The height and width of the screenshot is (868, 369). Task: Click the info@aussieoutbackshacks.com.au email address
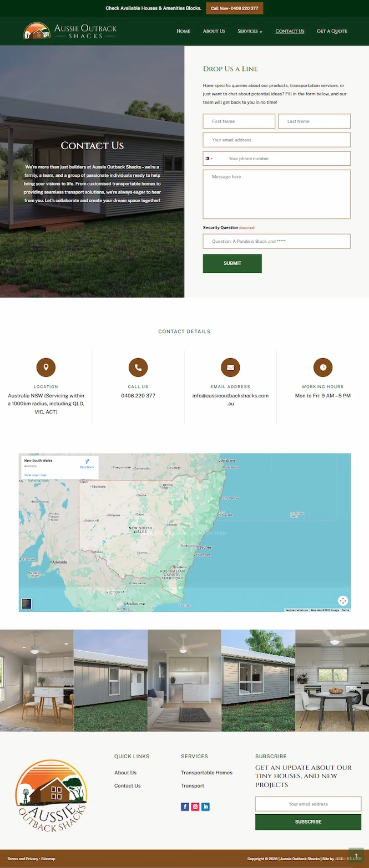(230, 400)
